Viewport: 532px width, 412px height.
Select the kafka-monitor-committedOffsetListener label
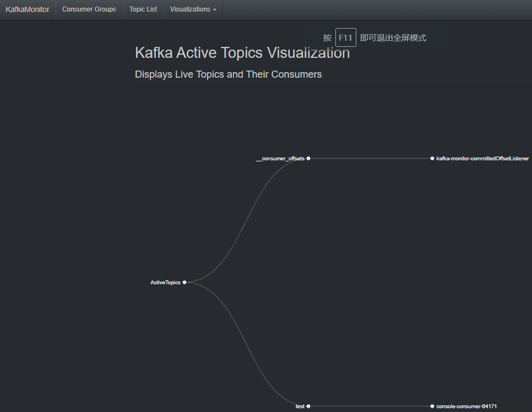point(482,159)
